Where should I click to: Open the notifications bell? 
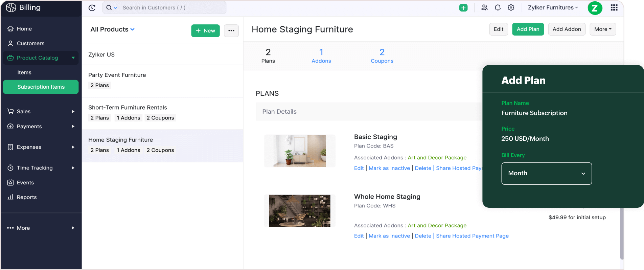tap(498, 7)
